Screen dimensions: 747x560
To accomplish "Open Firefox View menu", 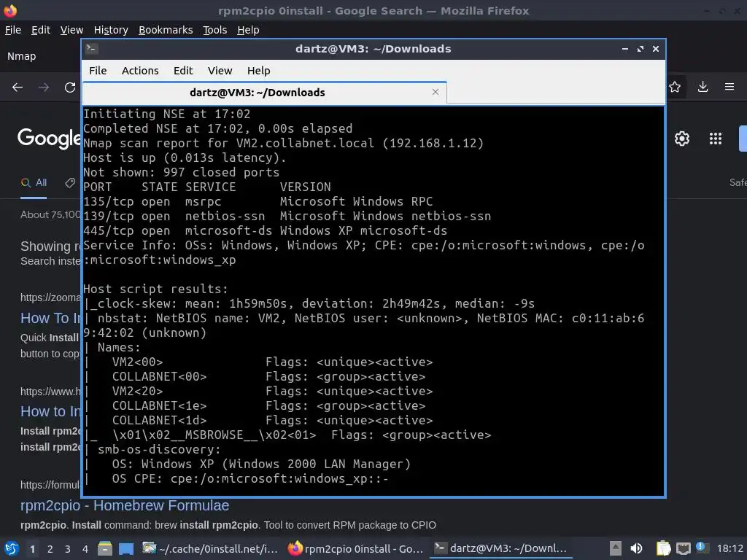I will [x=71, y=30].
